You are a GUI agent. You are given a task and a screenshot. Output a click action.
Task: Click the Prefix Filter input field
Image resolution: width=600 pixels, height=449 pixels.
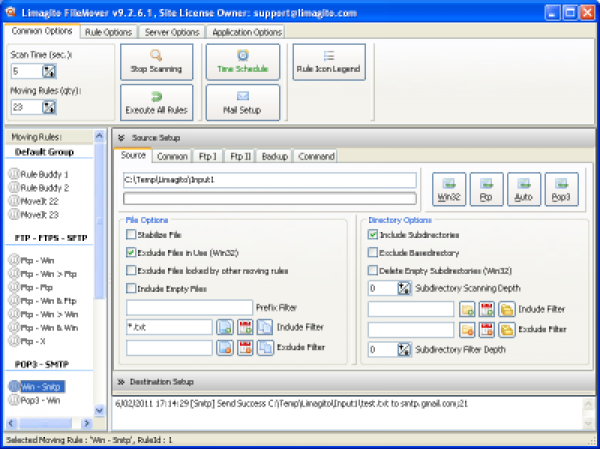tap(189, 308)
